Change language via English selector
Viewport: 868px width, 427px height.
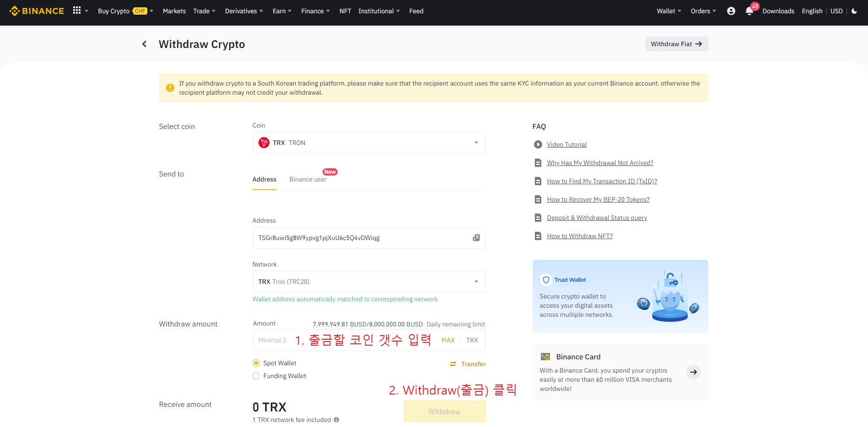(812, 11)
